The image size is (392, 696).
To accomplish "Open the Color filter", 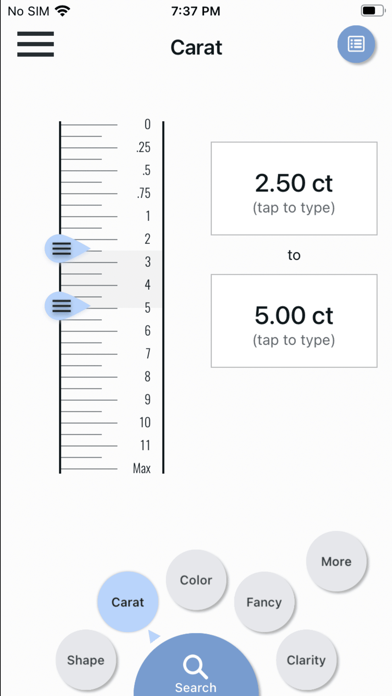I will pyautogui.click(x=196, y=580).
